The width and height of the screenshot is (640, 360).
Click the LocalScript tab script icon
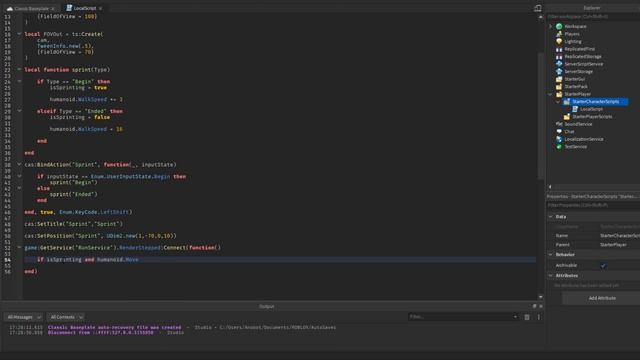coord(69,8)
